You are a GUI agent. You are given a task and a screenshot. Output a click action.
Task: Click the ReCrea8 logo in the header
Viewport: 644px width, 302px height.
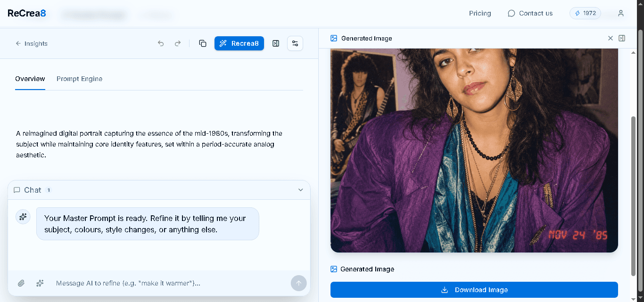[x=27, y=13]
